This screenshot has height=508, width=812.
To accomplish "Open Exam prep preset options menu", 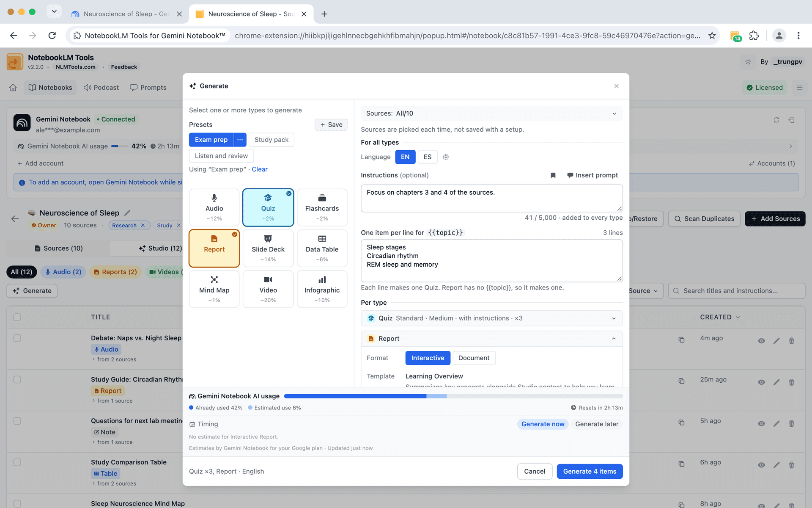I will coord(240,140).
